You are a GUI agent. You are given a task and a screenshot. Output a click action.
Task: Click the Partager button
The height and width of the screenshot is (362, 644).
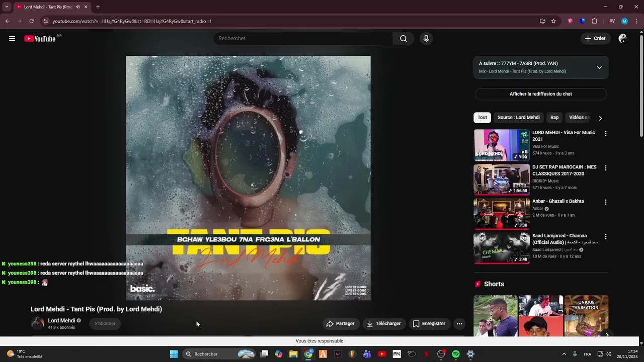340,324
